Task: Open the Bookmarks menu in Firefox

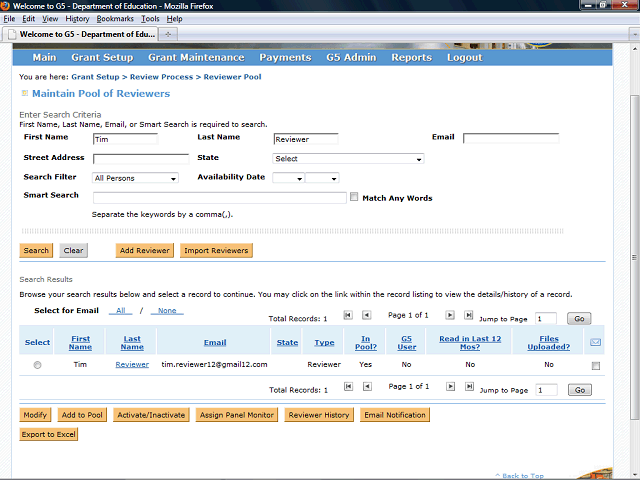Action: pos(114,19)
